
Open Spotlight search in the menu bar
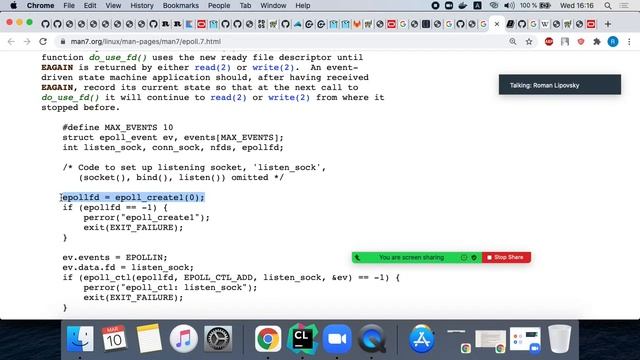click(608, 6)
